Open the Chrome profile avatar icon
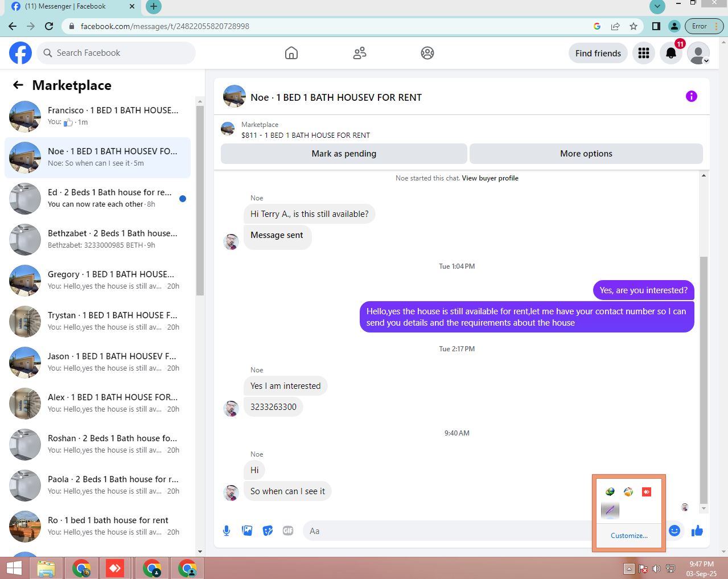Image resolution: width=728 pixels, height=579 pixels. pos(674,26)
